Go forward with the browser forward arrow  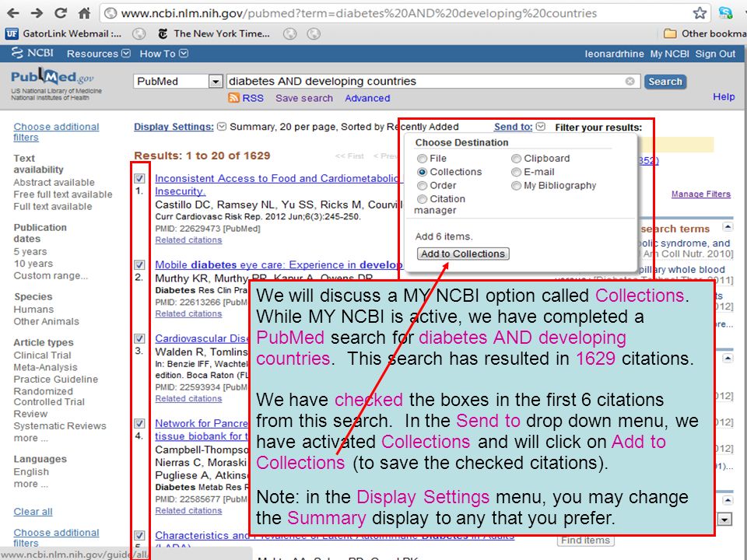click(37, 13)
